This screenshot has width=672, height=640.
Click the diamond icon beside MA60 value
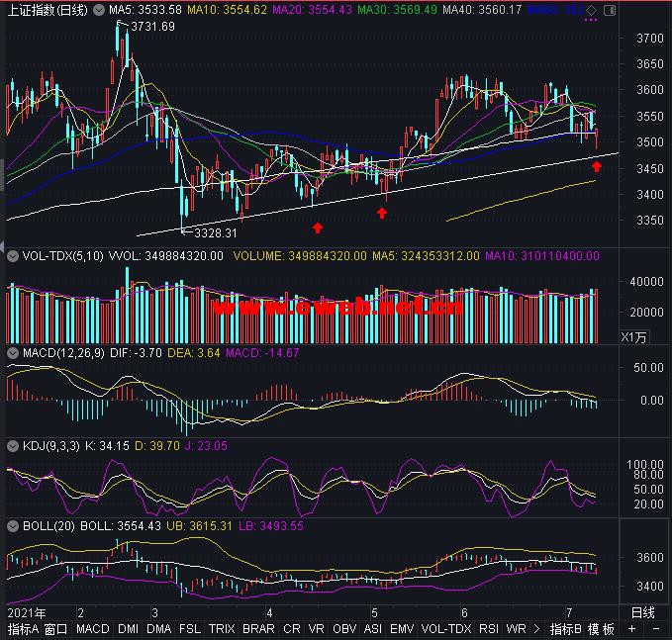coord(591,10)
